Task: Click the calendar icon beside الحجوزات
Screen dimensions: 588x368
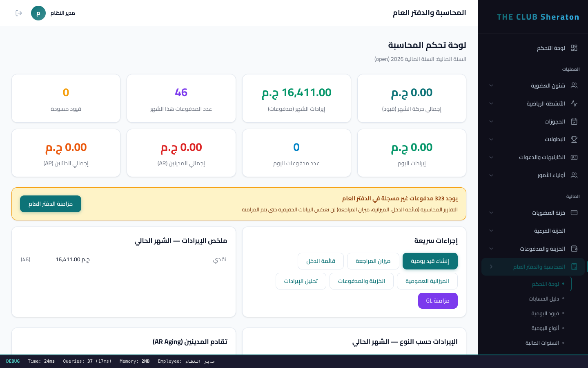Action: click(574, 121)
